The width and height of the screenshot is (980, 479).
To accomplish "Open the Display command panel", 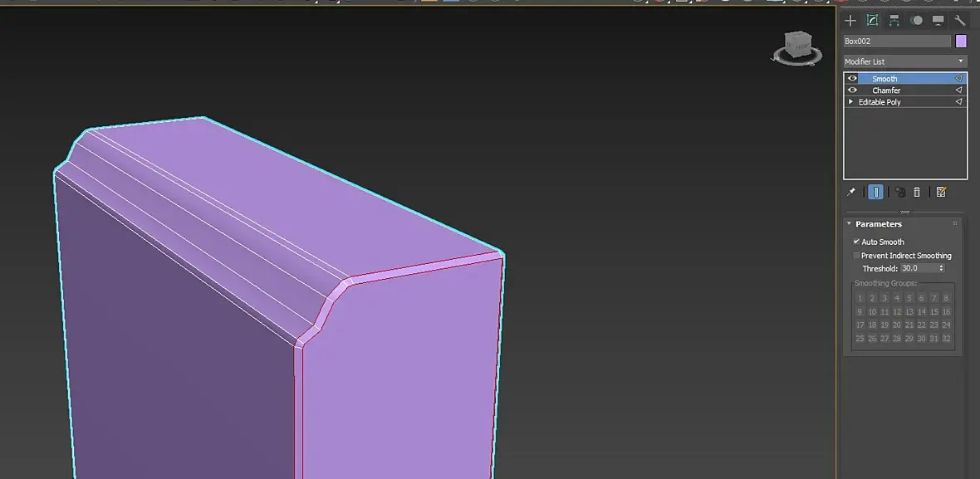I will click(x=938, y=21).
